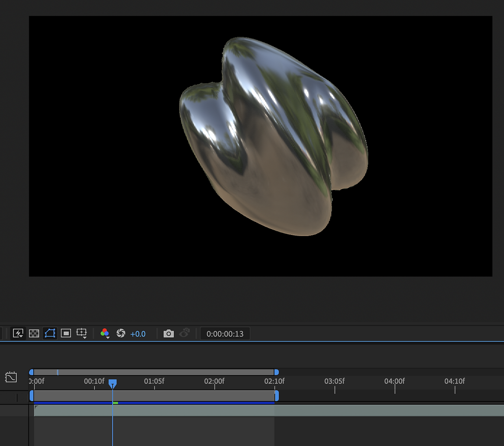504x446 pixels.
Task: Click the work area end handle
Action: tap(277, 396)
